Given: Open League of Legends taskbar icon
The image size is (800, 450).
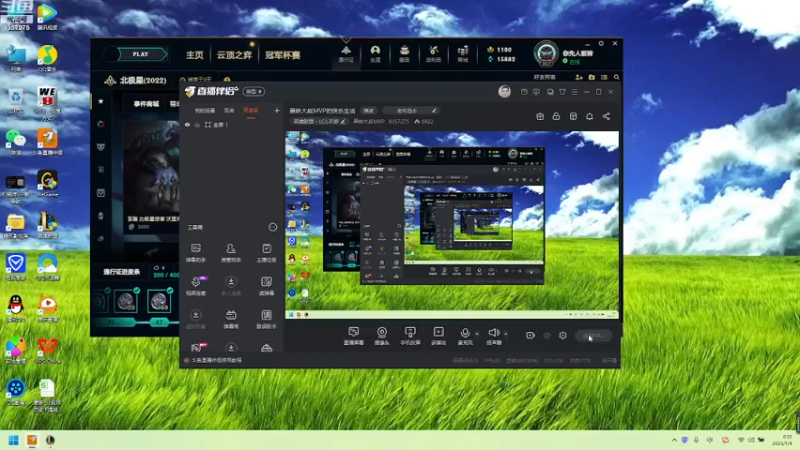Looking at the screenshot, I should 50,440.
